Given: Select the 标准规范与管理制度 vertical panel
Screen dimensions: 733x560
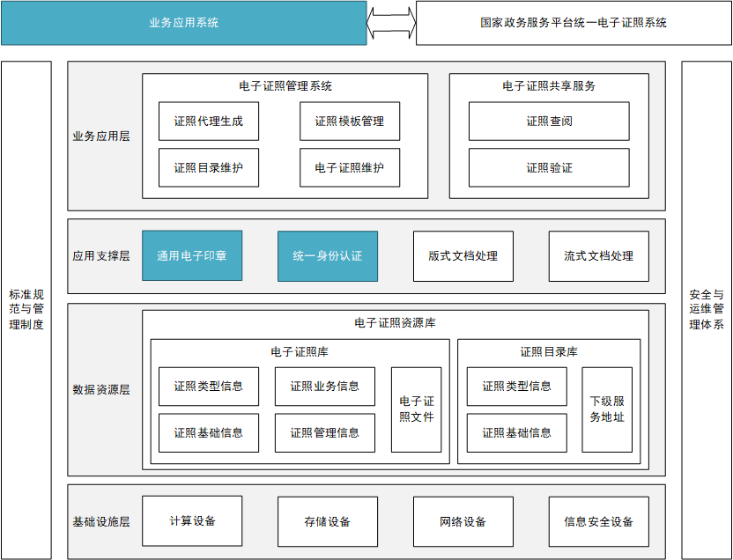Looking at the screenshot, I should pyautogui.click(x=26, y=310).
